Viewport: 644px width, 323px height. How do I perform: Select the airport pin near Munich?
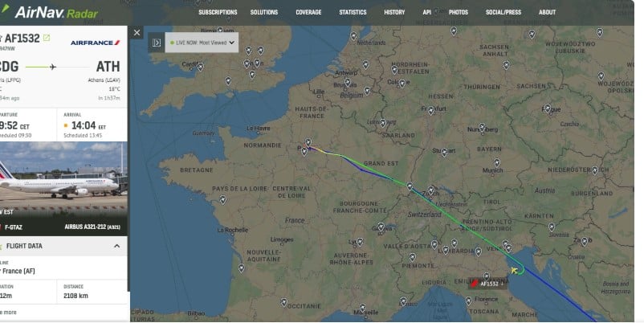(497, 162)
